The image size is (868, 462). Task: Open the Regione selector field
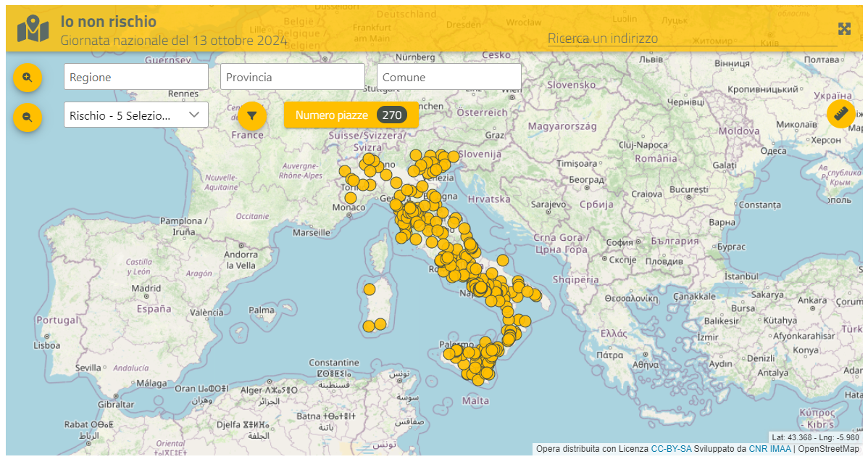(136, 77)
